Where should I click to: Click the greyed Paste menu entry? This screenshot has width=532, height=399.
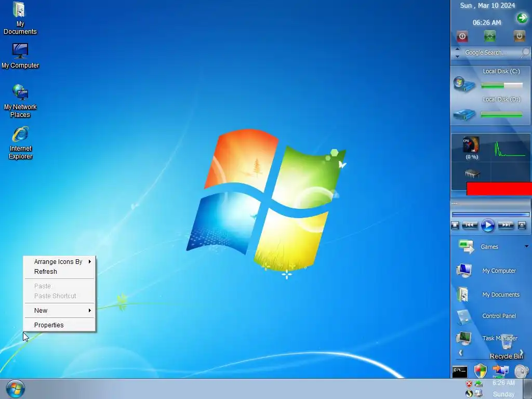coord(59,286)
